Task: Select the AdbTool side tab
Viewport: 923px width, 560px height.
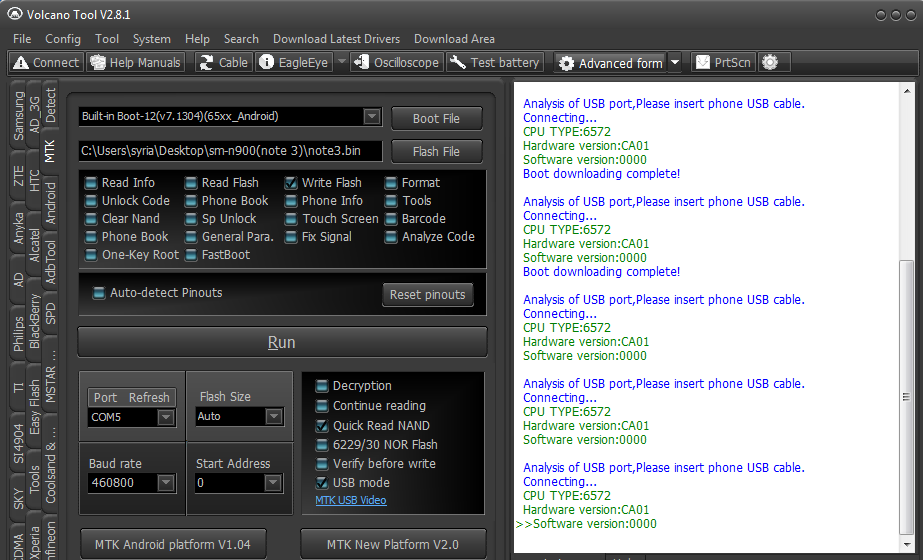Action: 51,261
